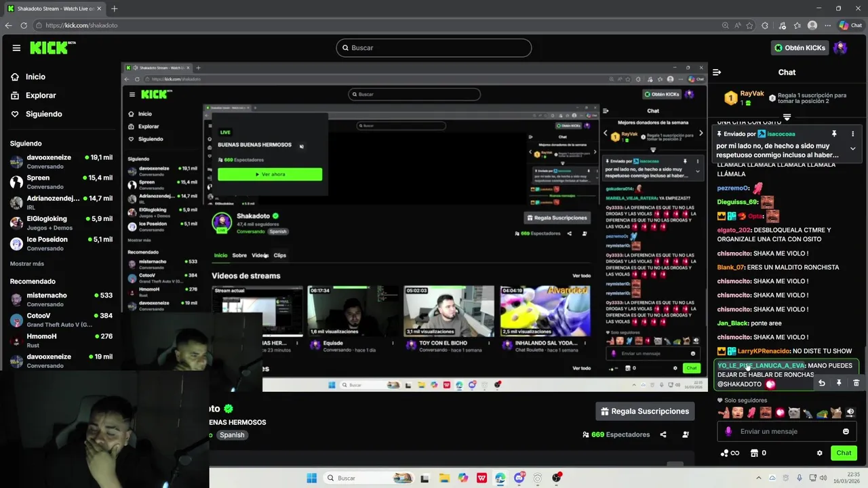Click the user icon next to share
868x488 pixels.
click(x=686, y=434)
